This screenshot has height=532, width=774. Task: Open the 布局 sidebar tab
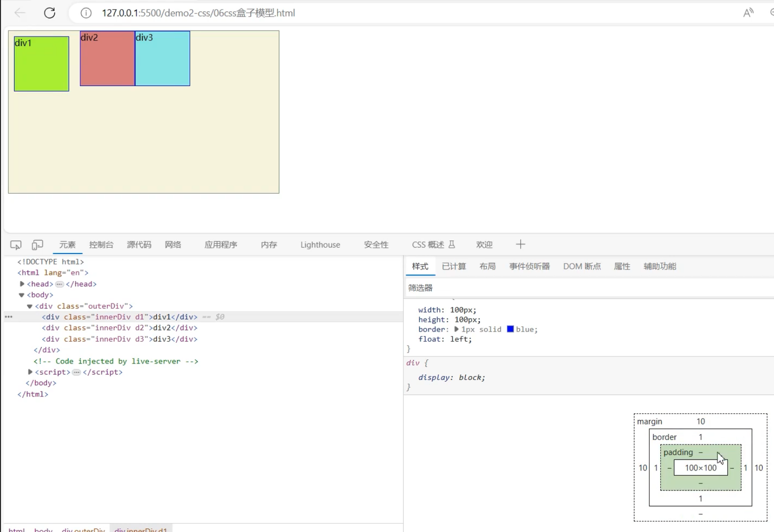pyautogui.click(x=487, y=266)
